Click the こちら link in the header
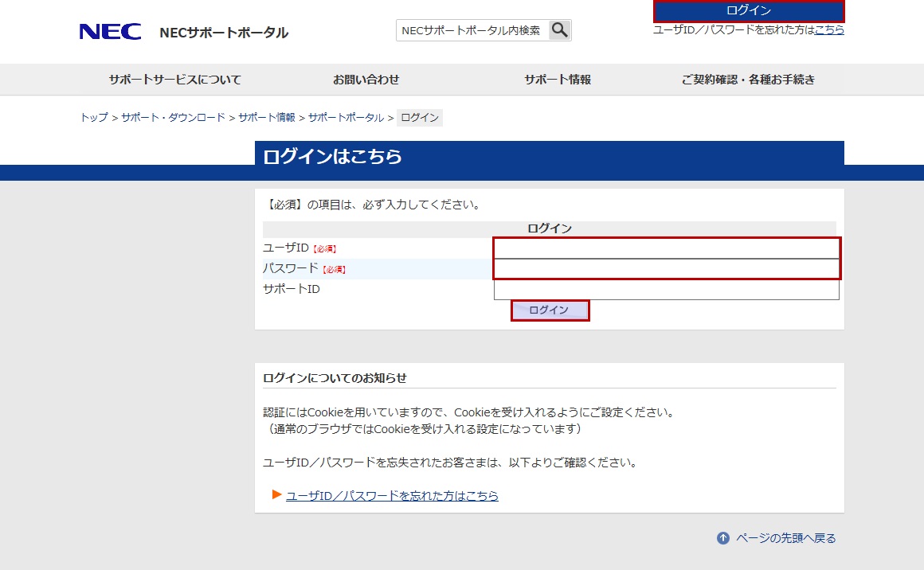Image resolution: width=924 pixels, height=570 pixels. (x=829, y=29)
